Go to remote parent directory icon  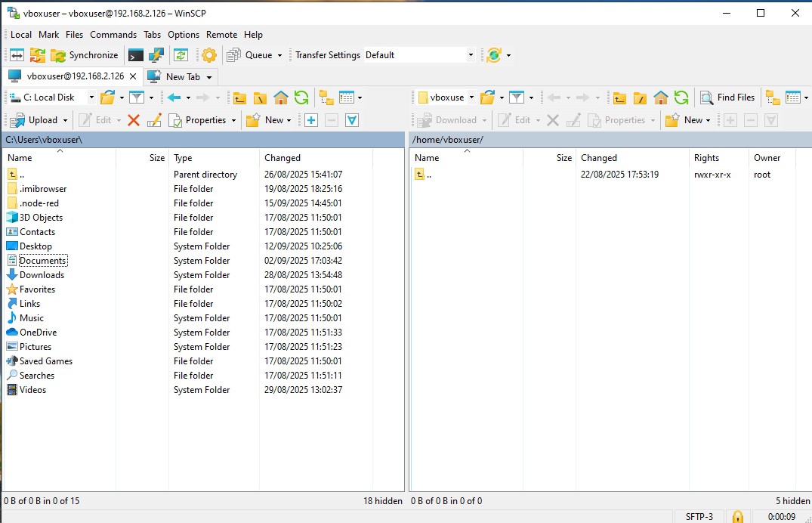pyautogui.click(x=619, y=97)
